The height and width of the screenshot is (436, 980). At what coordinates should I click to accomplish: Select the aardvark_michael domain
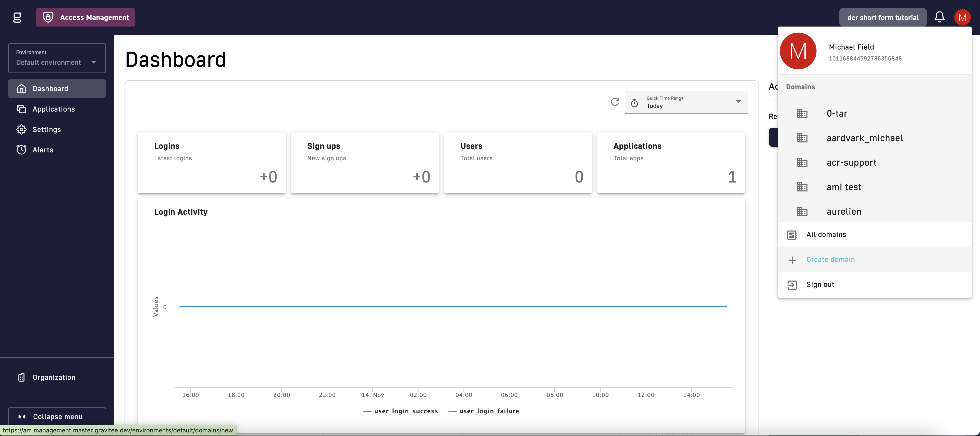coord(864,138)
